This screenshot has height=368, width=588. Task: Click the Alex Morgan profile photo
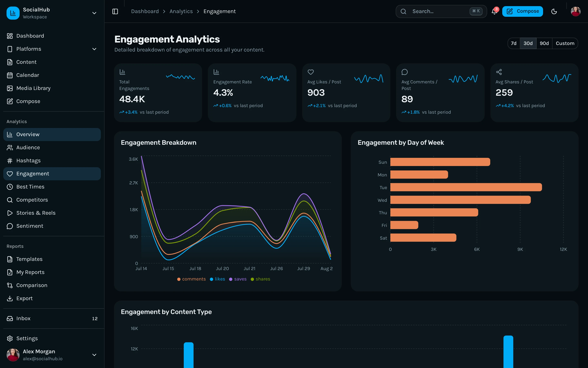pyautogui.click(x=13, y=355)
